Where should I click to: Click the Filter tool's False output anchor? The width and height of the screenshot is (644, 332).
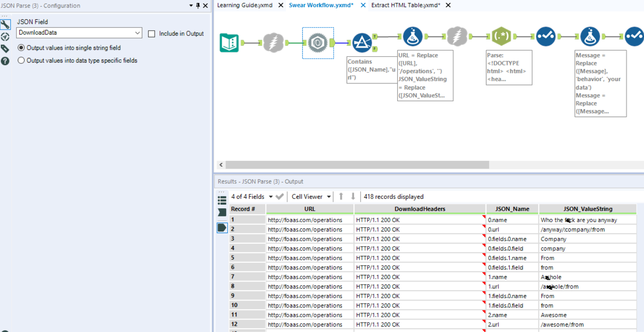[375, 49]
